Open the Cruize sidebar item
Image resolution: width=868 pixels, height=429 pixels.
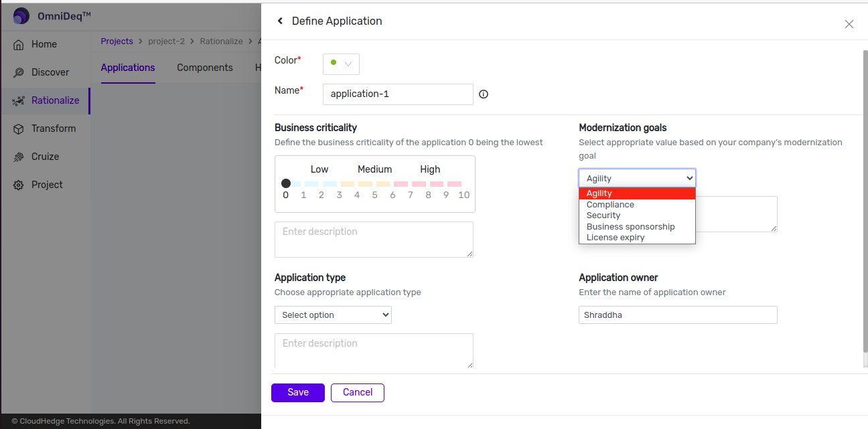pyautogui.click(x=45, y=157)
